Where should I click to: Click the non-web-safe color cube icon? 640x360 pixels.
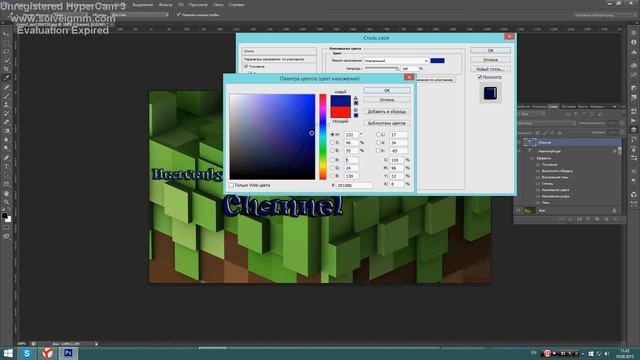pyautogui.click(x=356, y=110)
